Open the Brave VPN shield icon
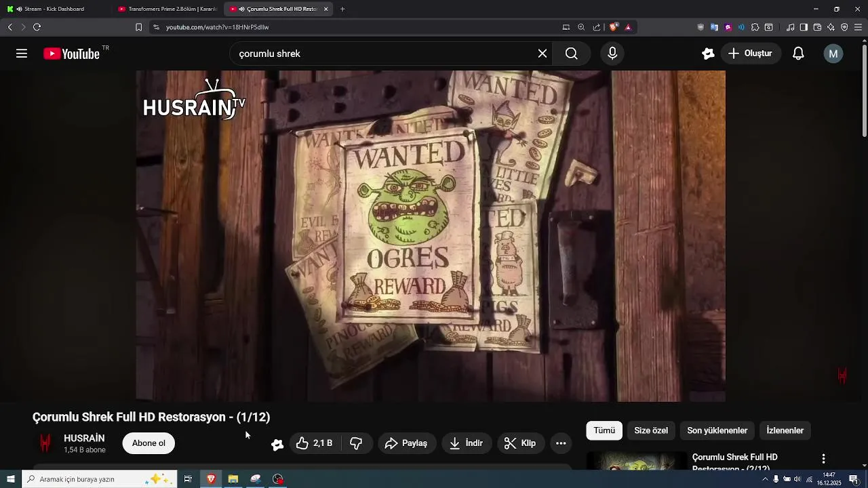The width and height of the screenshot is (868, 488). coord(844,27)
